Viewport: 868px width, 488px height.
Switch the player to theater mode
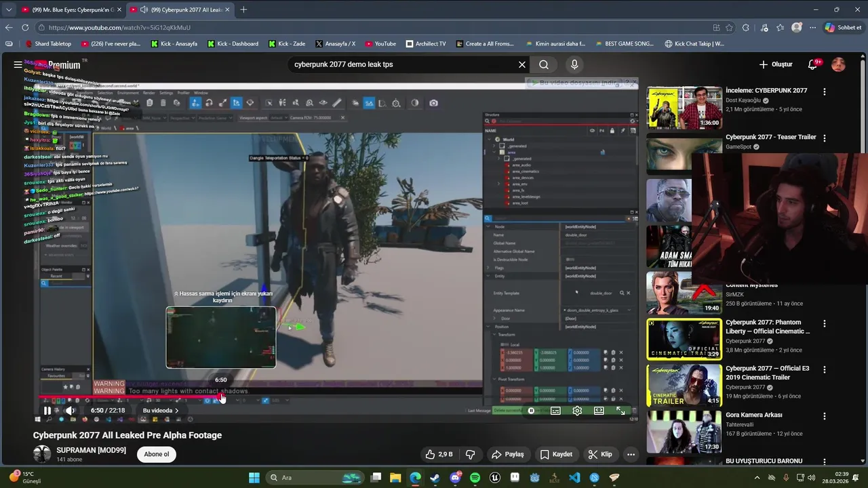coord(599,411)
